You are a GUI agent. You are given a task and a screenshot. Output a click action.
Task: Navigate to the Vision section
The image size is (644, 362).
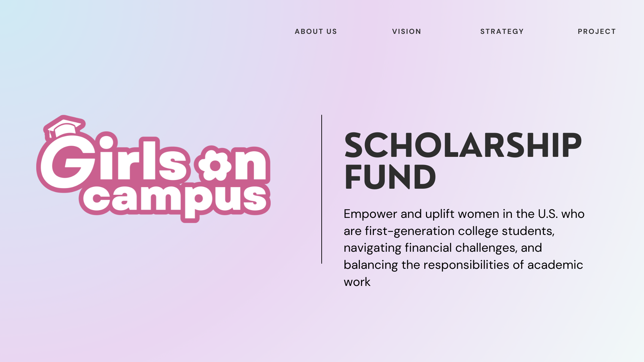click(x=407, y=32)
